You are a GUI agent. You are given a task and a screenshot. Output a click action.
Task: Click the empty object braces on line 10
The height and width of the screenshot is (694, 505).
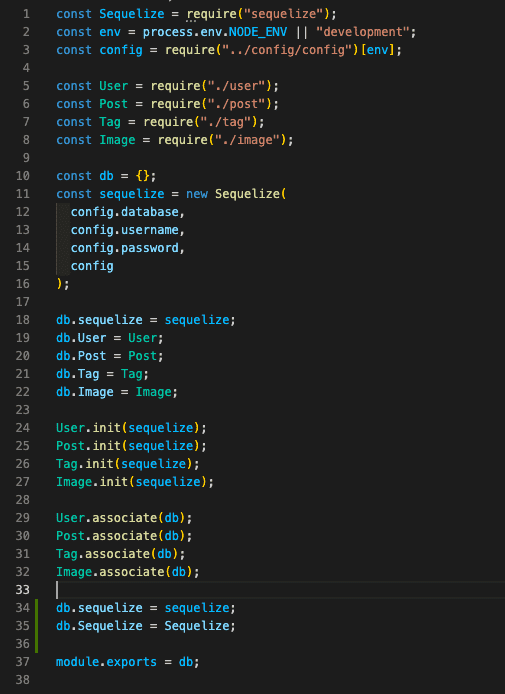pyautogui.click(x=143, y=176)
